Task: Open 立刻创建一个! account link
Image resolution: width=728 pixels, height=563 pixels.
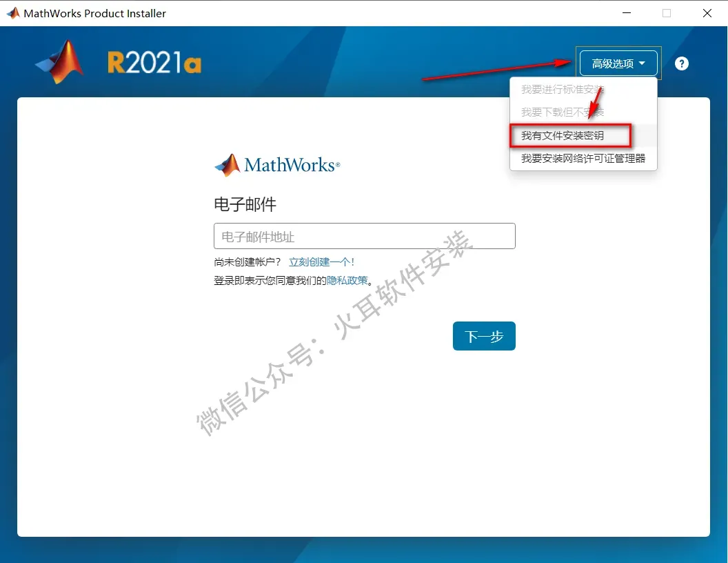Action: click(321, 262)
